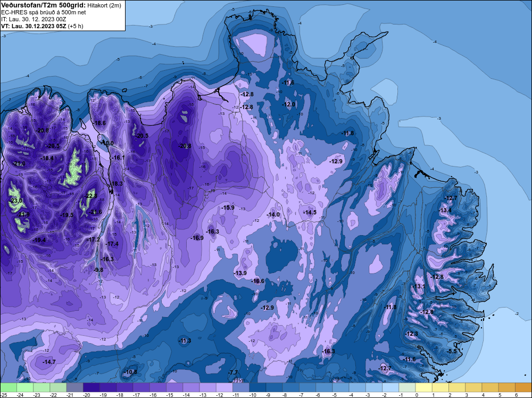Click the -23.0 temperature value on map

pyautogui.click(x=15, y=201)
